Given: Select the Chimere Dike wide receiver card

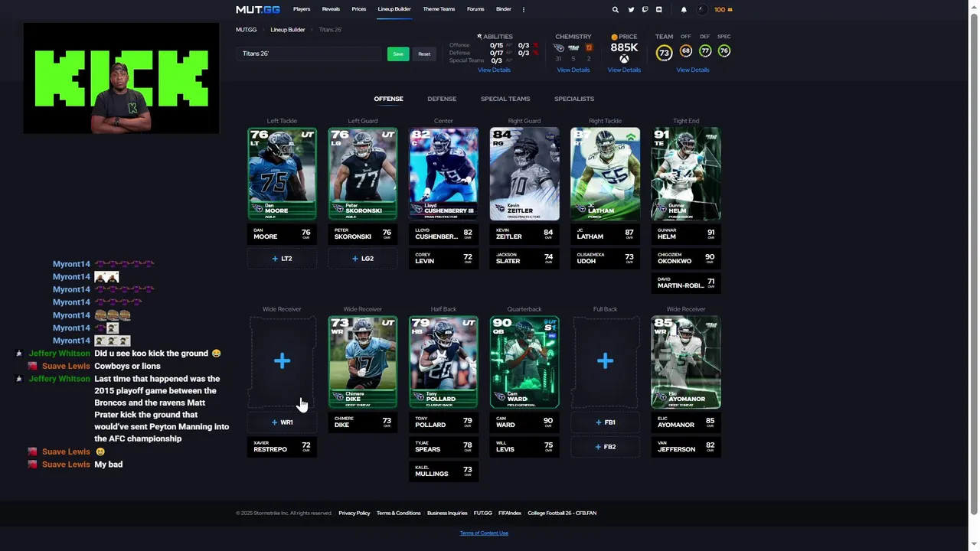Looking at the screenshot, I should click(x=363, y=361).
